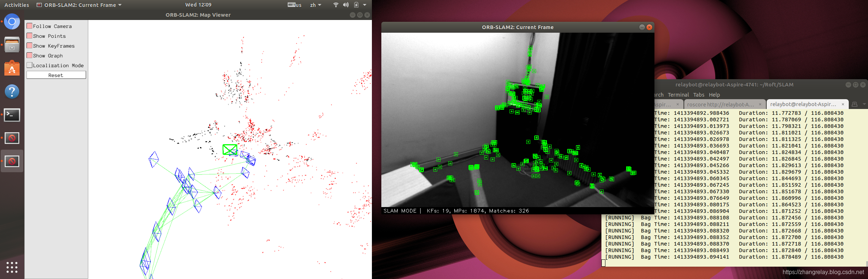This screenshot has width=868, height=279.
Task: Toggle the Show Graph checkbox
Action: tap(29, 55)
